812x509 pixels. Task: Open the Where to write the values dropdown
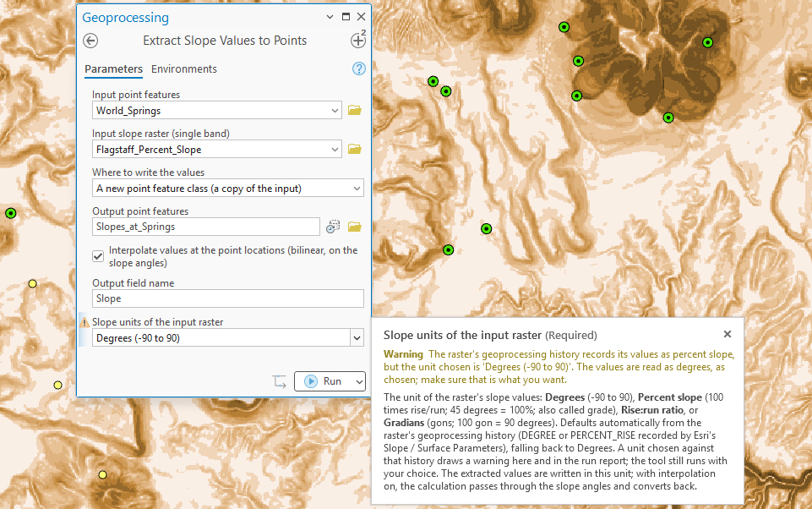coord(357,189)
